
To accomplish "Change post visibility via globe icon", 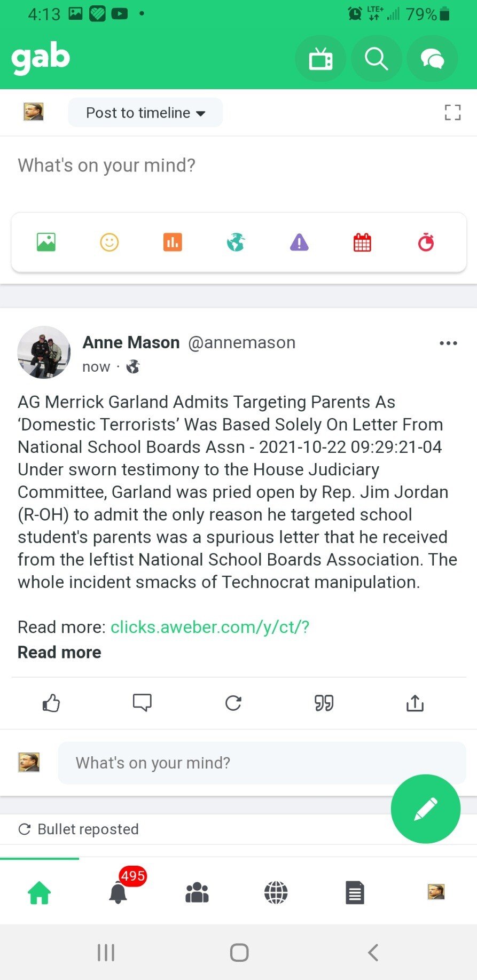I will coord(236,242).
